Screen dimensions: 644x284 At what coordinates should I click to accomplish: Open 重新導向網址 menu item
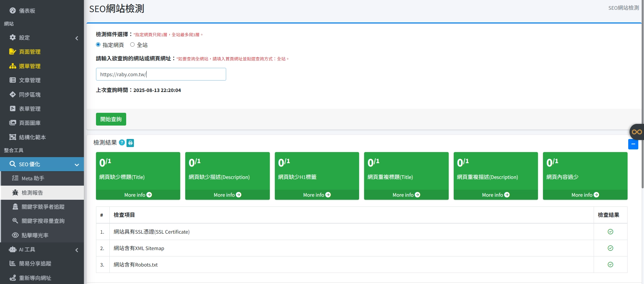pos(42,278)
